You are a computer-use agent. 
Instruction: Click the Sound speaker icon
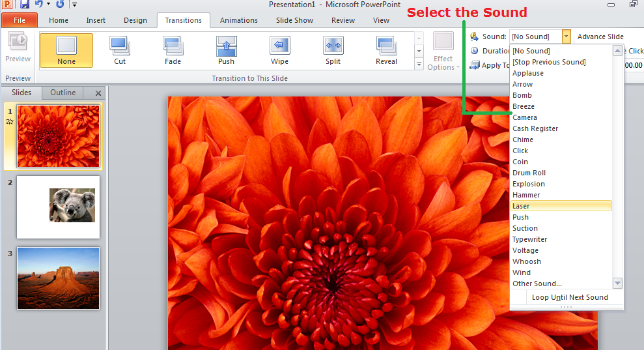coord(475,36)
